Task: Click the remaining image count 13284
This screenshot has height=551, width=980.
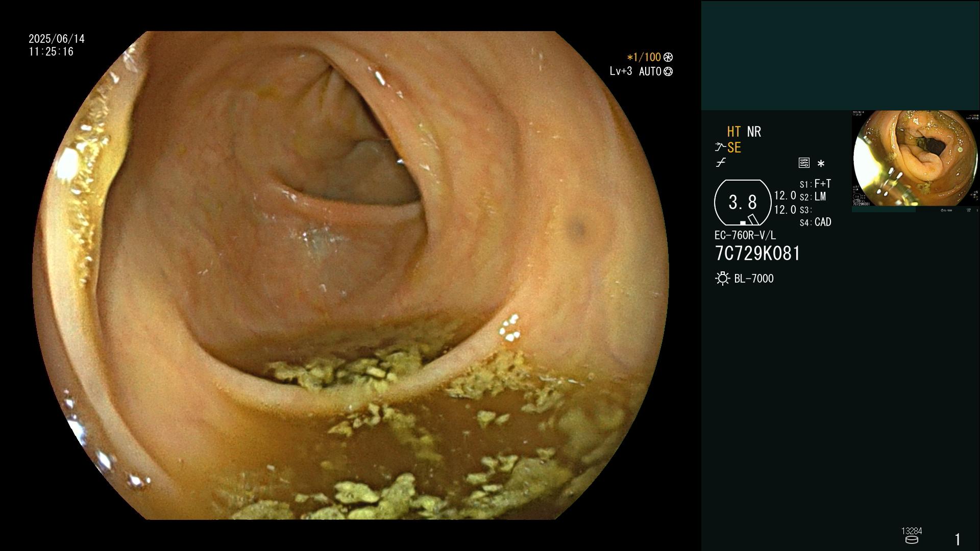Action: (912, 531)
